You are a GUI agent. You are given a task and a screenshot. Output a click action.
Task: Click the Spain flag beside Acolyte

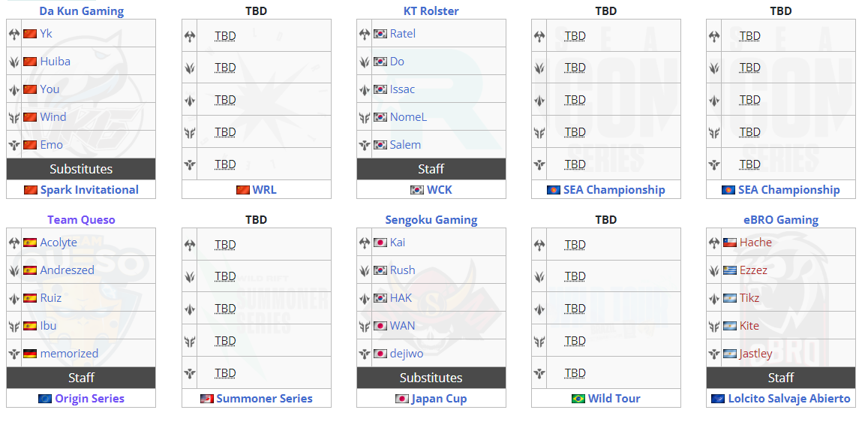[x=30, y=243]
